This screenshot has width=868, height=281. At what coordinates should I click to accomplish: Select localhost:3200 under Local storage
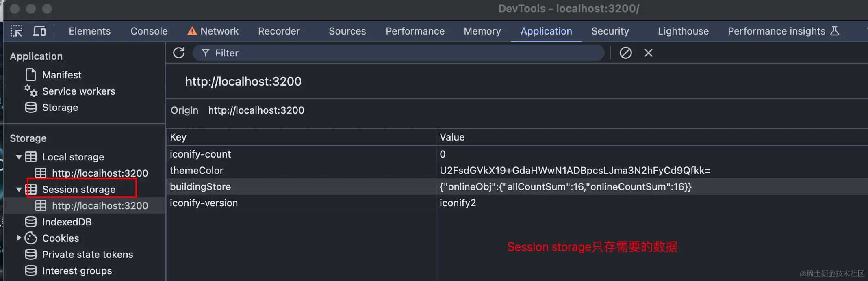[100, 173]
